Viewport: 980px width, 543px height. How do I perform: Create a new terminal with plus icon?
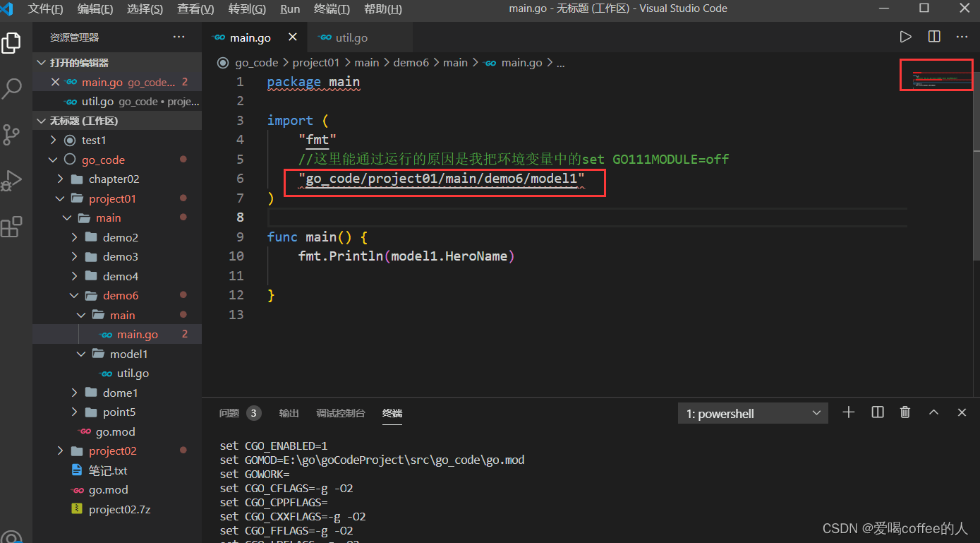click(x=849, y=412)
